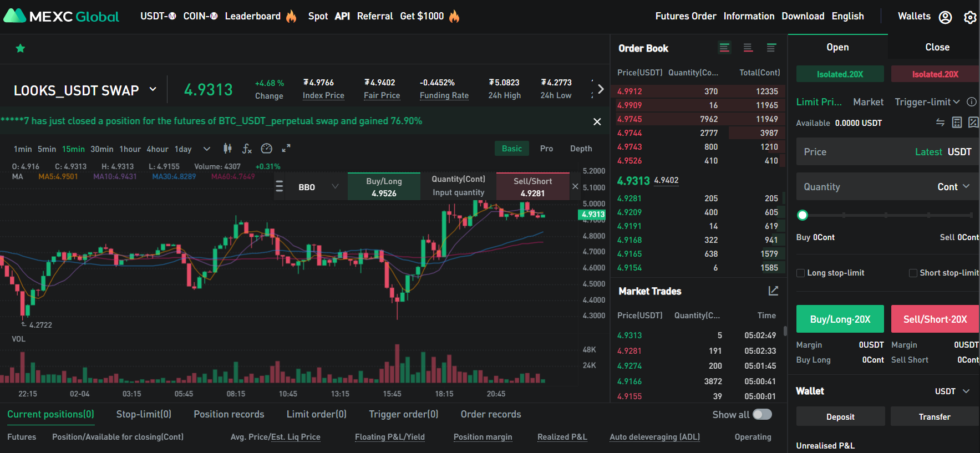Expand more timeframes chevron
The height and width of the screenshot is (453, 980).
coord(207,149)
